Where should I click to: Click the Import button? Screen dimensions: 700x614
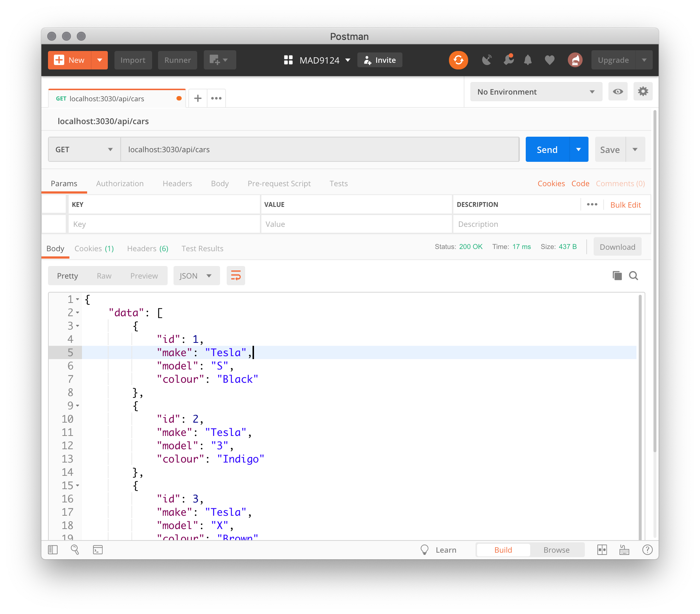click(x=133, y=60)
